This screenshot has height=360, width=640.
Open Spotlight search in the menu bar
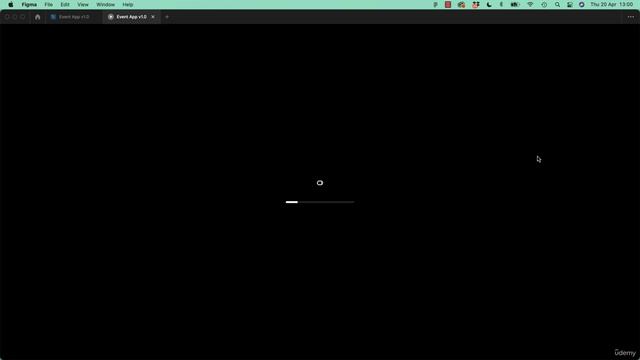(x=557, y=4)
